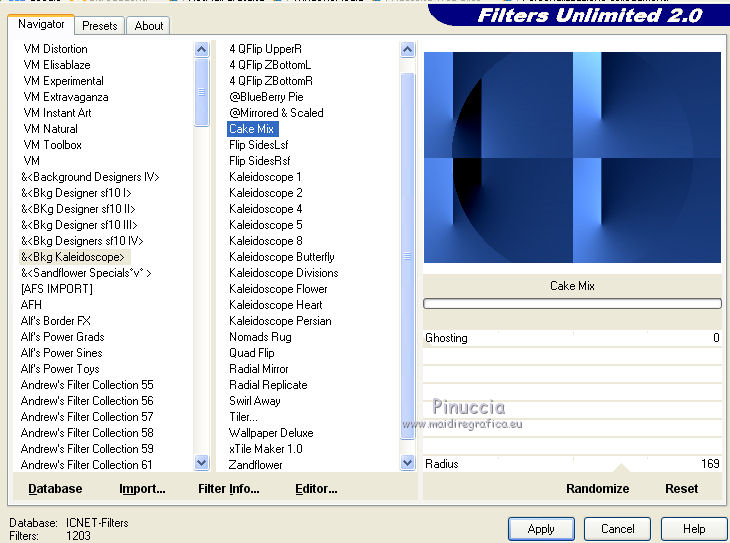Image resolution: width=730 pixels, height=543 pixels.
Task: Choose 4 QFlip ZBottomL filter
Action: tap(270, 65)
